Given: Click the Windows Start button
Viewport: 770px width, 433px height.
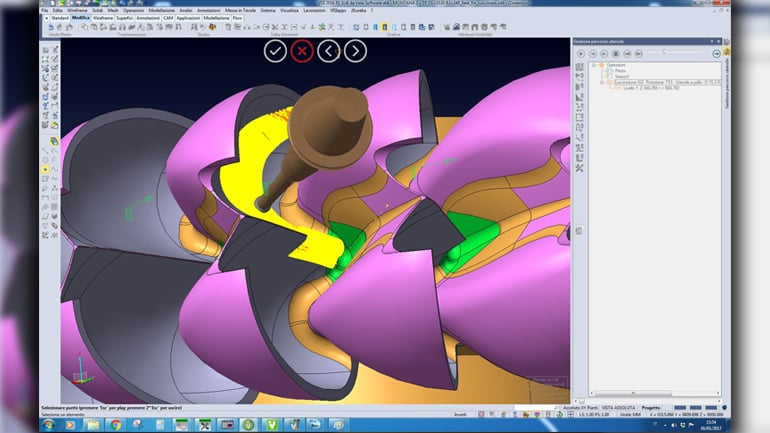Looking at the screenshot, I should tap(49, 425).
